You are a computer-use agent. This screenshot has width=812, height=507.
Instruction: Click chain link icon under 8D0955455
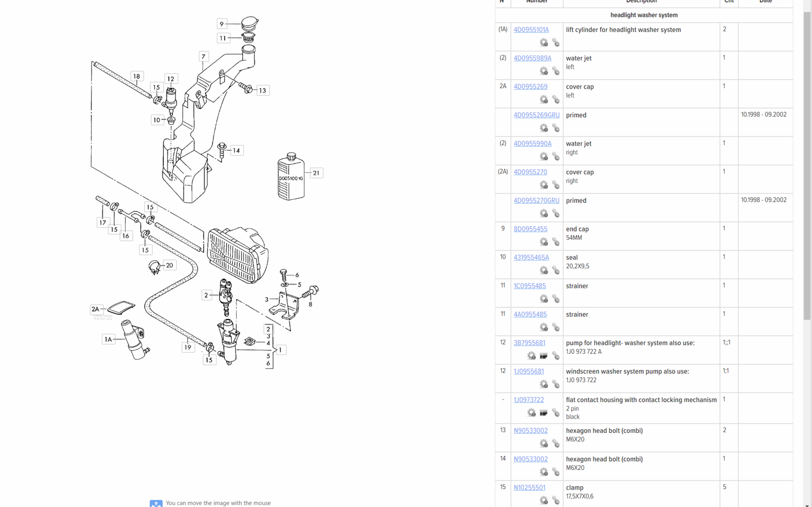pyautogui.click(x=556, y=242)
